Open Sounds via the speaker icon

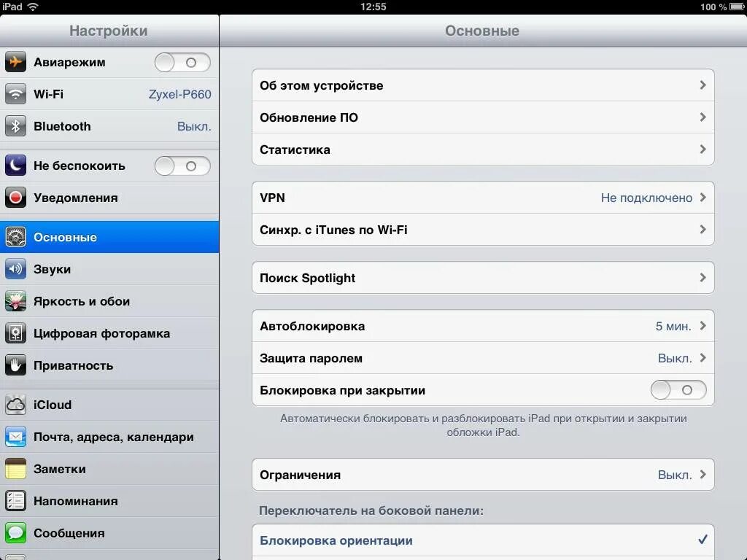pyautogui.click(x=15, y=269)
